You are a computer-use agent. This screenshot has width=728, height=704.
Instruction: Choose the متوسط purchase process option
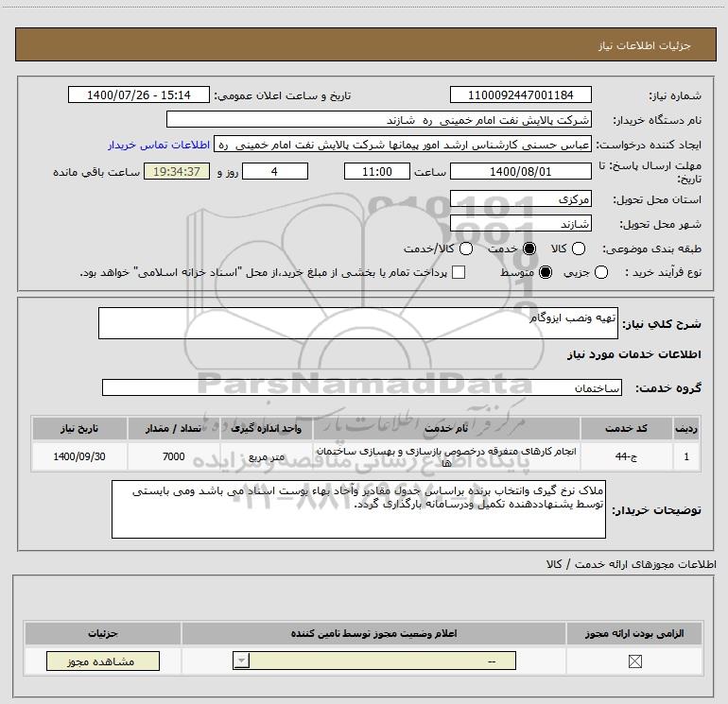[546, 272]
